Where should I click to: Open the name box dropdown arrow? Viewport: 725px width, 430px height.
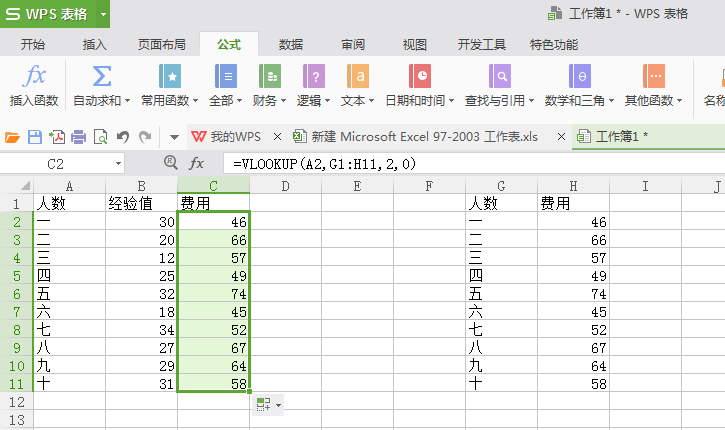tap(118, 162)
